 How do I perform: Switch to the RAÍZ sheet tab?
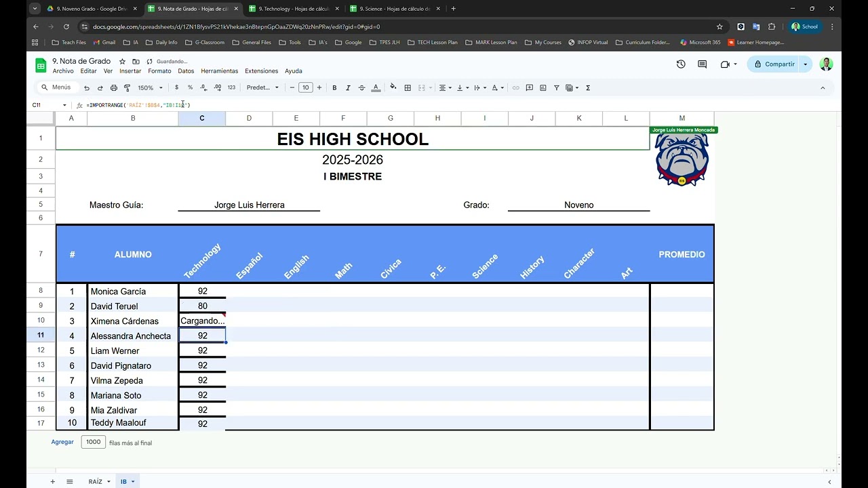96,481
